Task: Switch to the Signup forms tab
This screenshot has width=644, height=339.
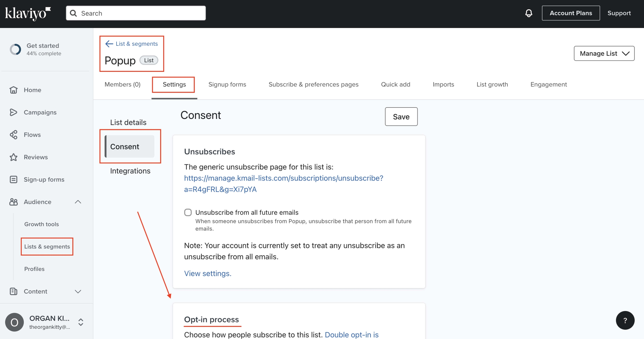Action: [227, 84]
